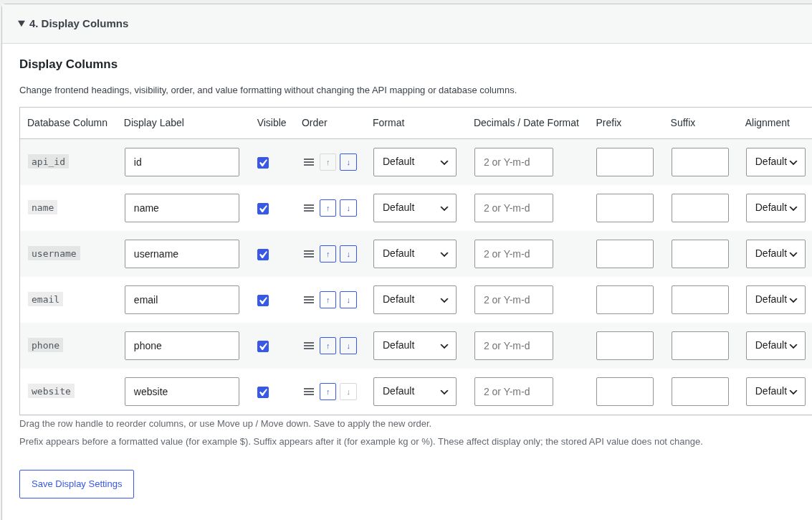Image resolution: width=812 pixels, height=520 pixels.
Task: Open Format dropdown for email
Action: pyautogui.click(x=415, y=300)
